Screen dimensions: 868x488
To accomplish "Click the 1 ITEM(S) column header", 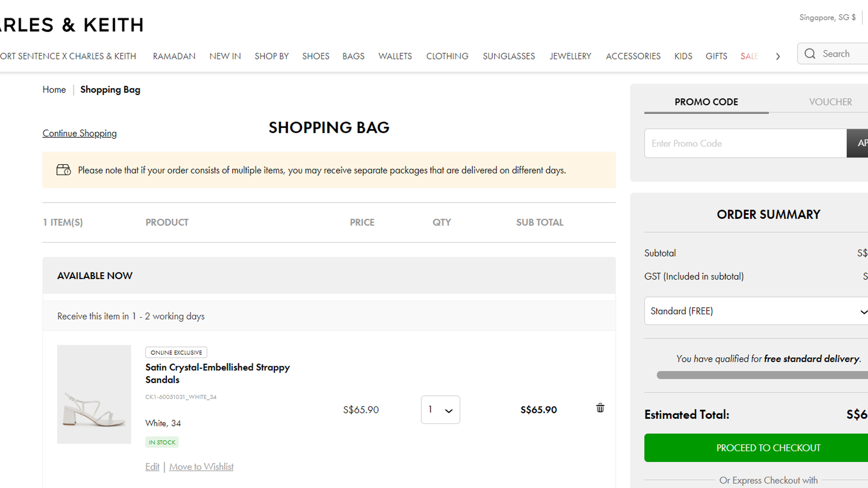I will (63, 222).
